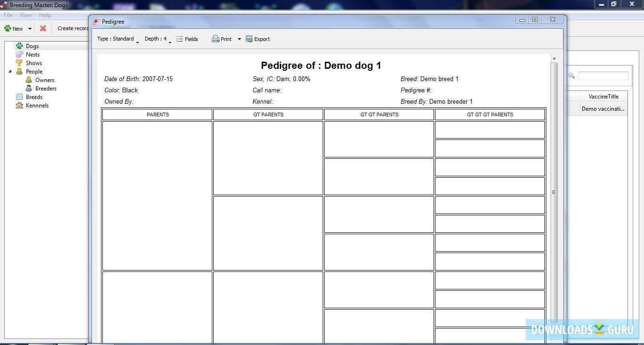
Task: Click the Breed By: Demo breeder 1 text
Action: pos(436,101)
